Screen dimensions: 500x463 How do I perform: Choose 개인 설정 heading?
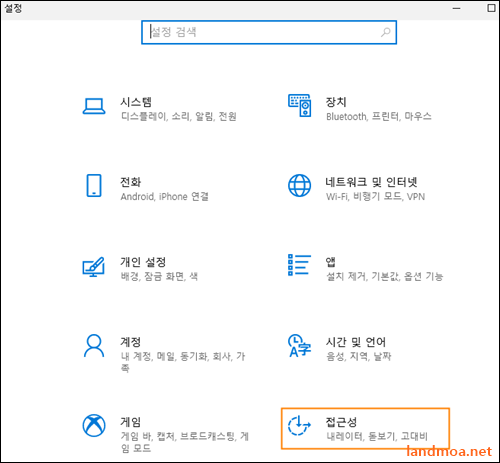143,262
